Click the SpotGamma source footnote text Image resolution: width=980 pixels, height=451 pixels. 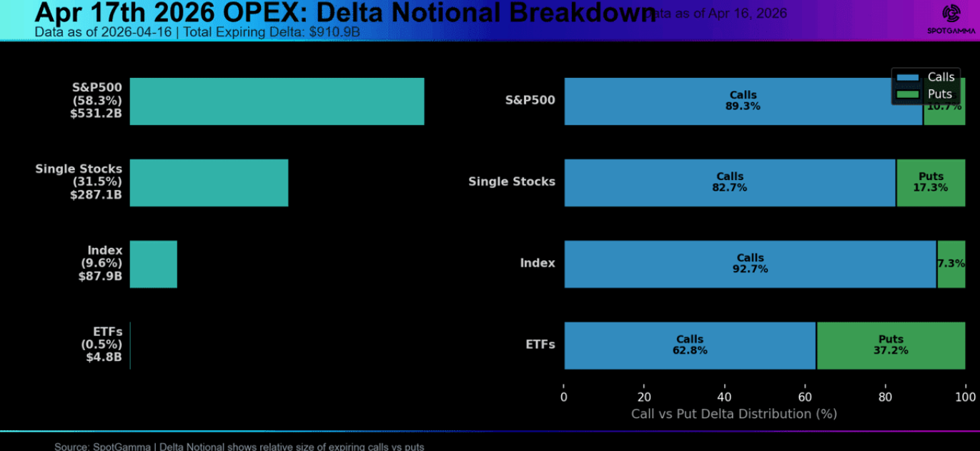pos(239,447)
